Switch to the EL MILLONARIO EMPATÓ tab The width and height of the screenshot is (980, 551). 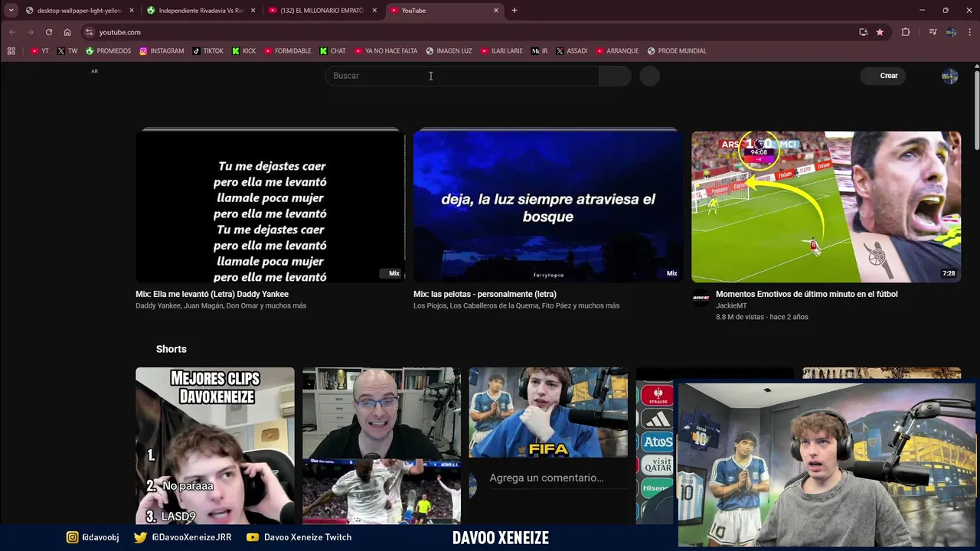tap(322, 11)
